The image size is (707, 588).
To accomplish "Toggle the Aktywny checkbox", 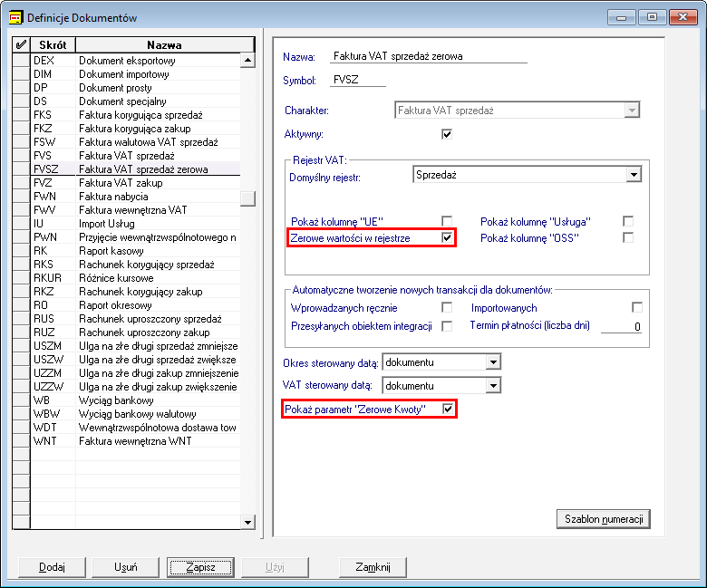I will tap(446, 134).
